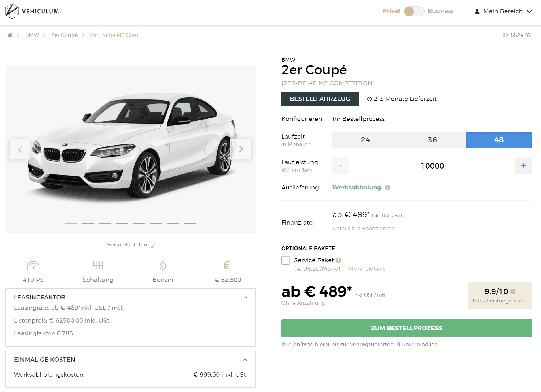Screen dimensions: 541x392
Task: Click Listenpreis € 62500,00 text
Action: coord(62,320)
